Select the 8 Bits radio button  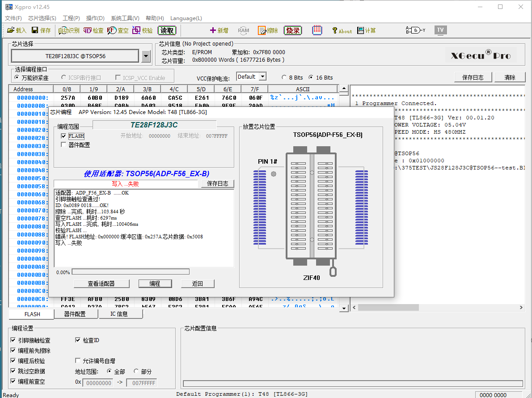coord(284,77)
